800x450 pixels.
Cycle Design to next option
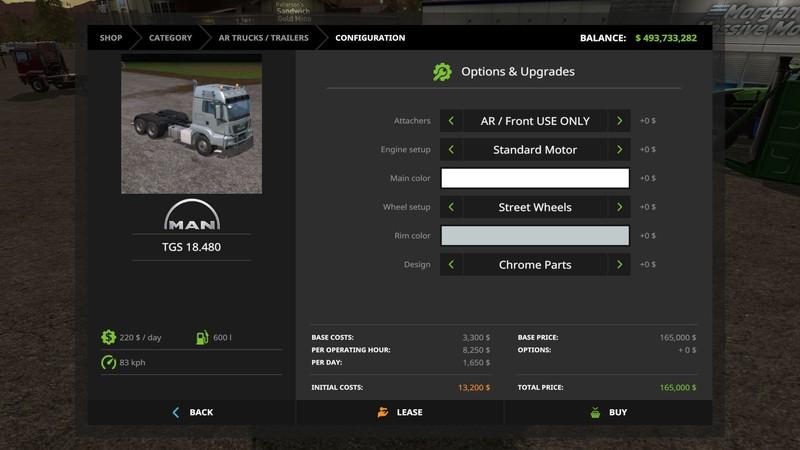click(x=619, y=265)
